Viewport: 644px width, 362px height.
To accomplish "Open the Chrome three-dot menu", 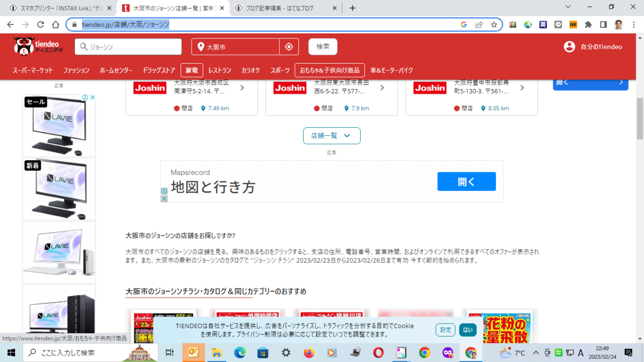I will pos(634,25).
